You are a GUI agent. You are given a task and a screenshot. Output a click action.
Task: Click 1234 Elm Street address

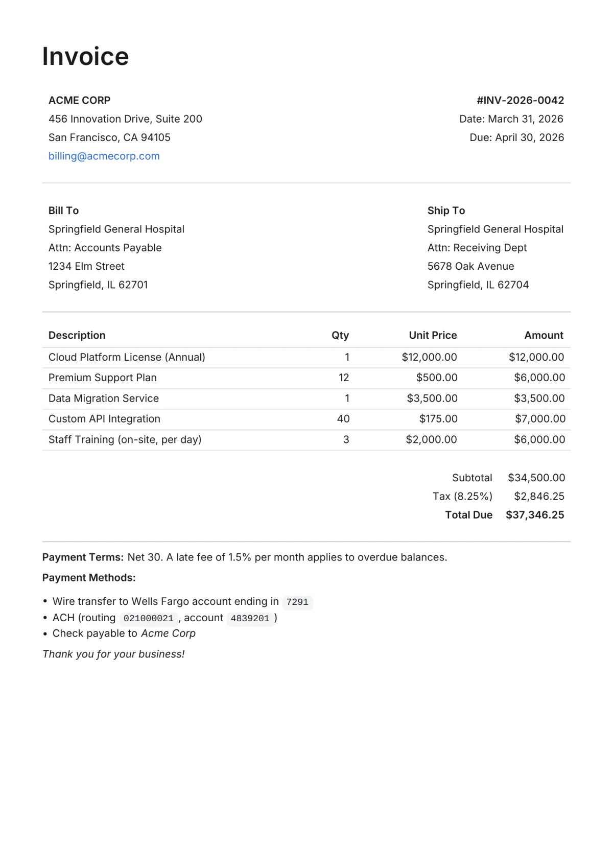[x=86, y=266]
